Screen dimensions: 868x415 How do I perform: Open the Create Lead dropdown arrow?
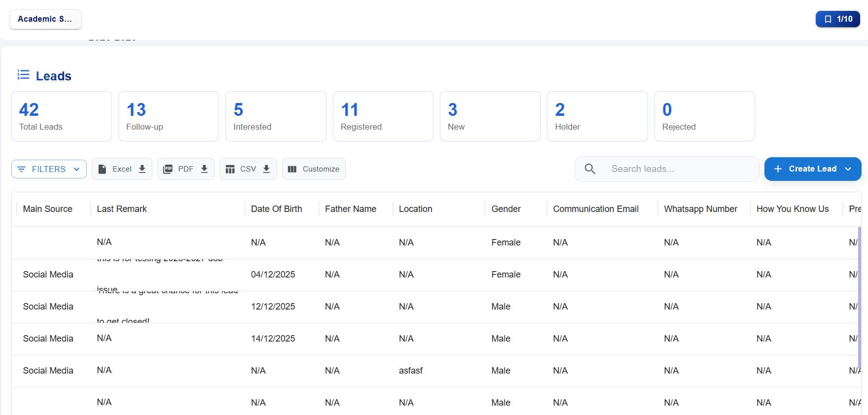848,169
